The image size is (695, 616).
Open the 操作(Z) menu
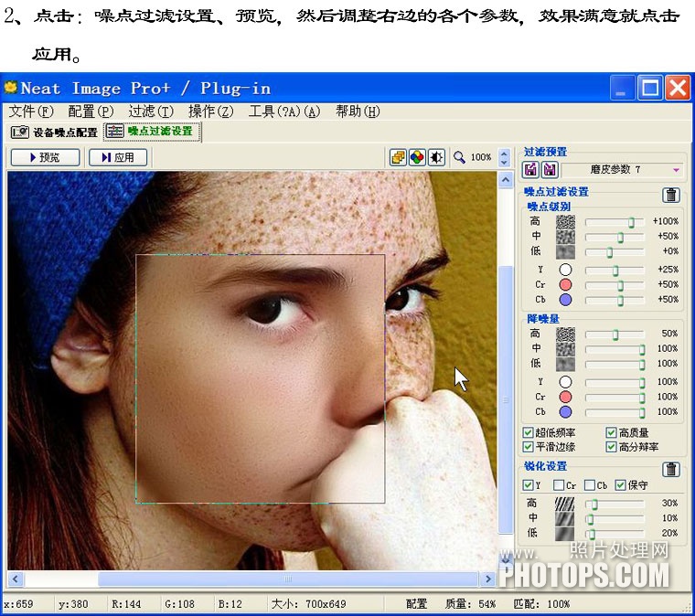coord(210,112)
